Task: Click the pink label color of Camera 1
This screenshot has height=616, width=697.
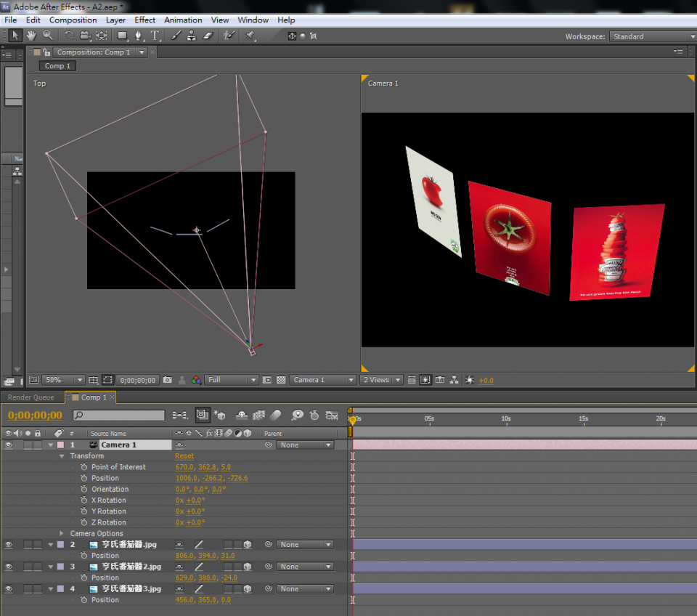Action: pyautogui.click(x=60, y=445)
